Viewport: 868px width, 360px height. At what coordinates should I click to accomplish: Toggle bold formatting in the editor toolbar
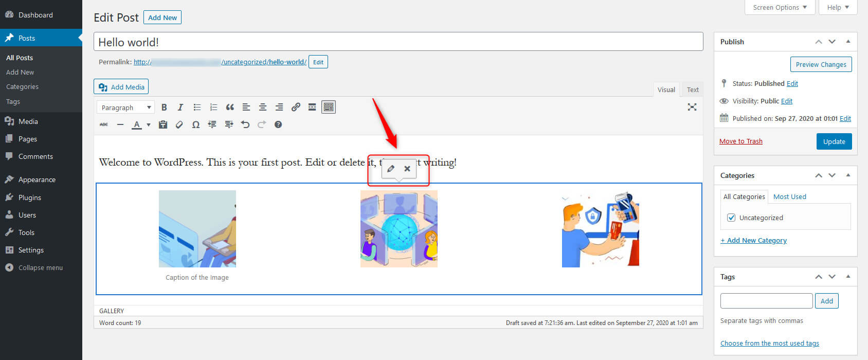click(164, 107)
